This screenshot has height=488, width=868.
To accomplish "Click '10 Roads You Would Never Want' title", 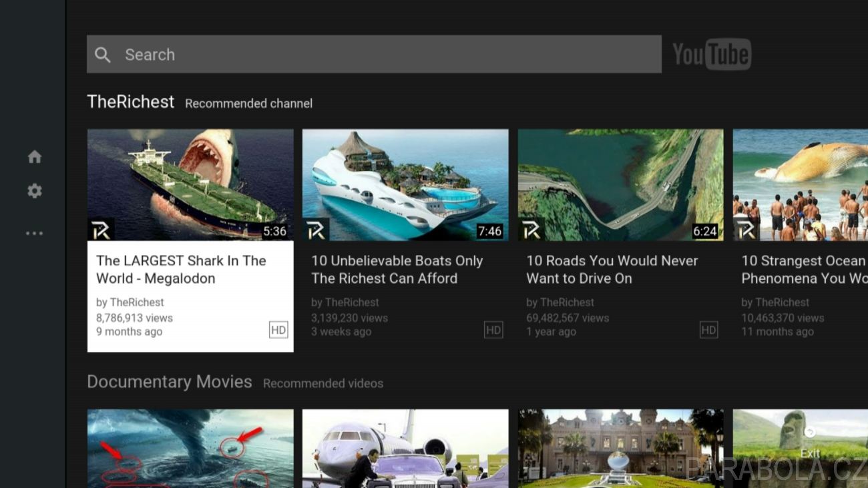I will pyautogui.click(x=612, y=270).
